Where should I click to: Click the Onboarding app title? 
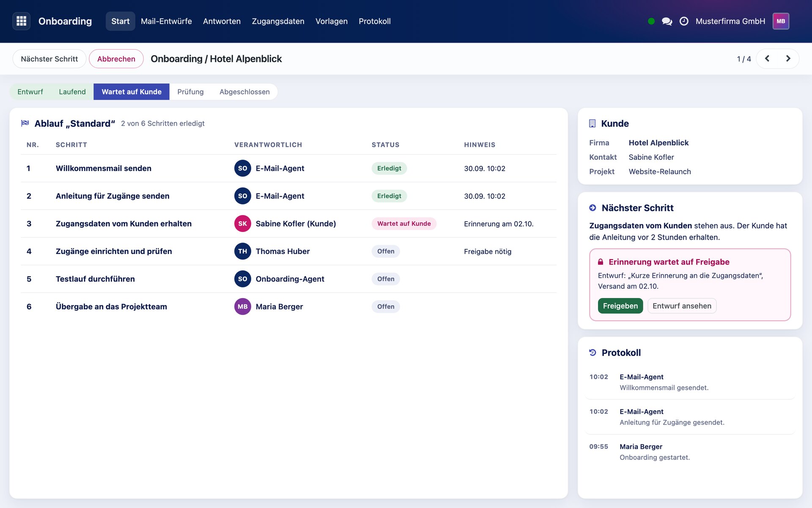(x=65, y=21)
